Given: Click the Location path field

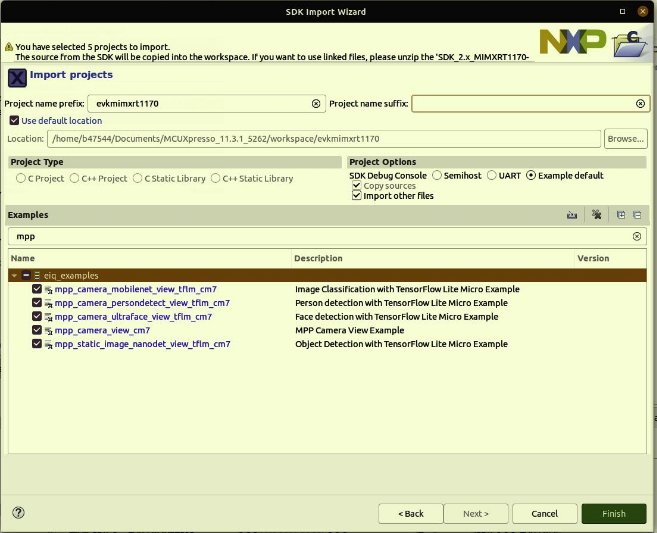Looking at the screenshot, I should (x=324, y=139).
